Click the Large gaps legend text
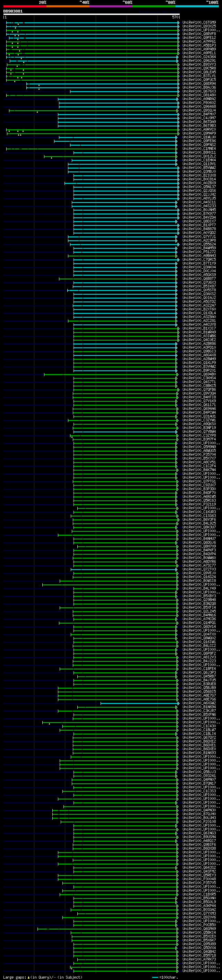The height and width of the screenshot is (980, 222). [x=43, y=977]
